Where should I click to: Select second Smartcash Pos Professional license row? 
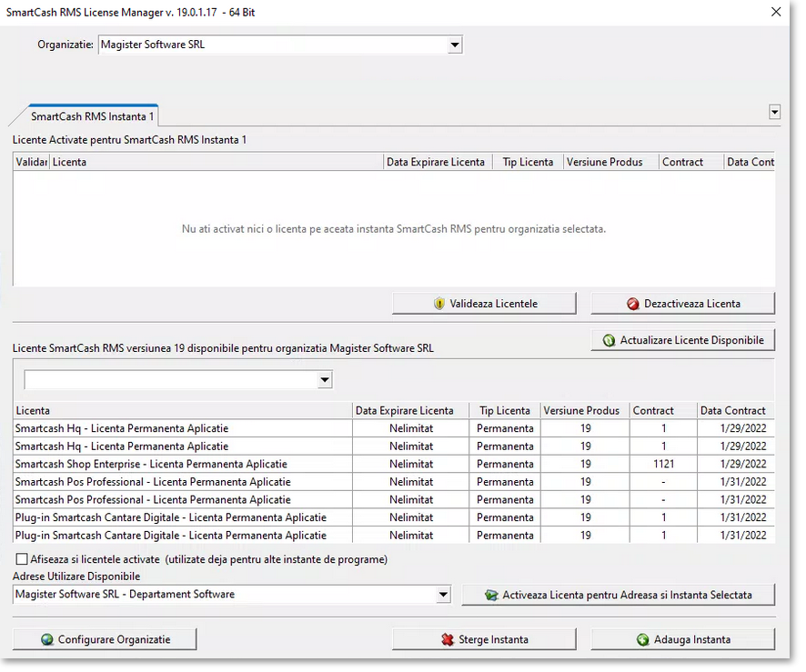(394, 500)
